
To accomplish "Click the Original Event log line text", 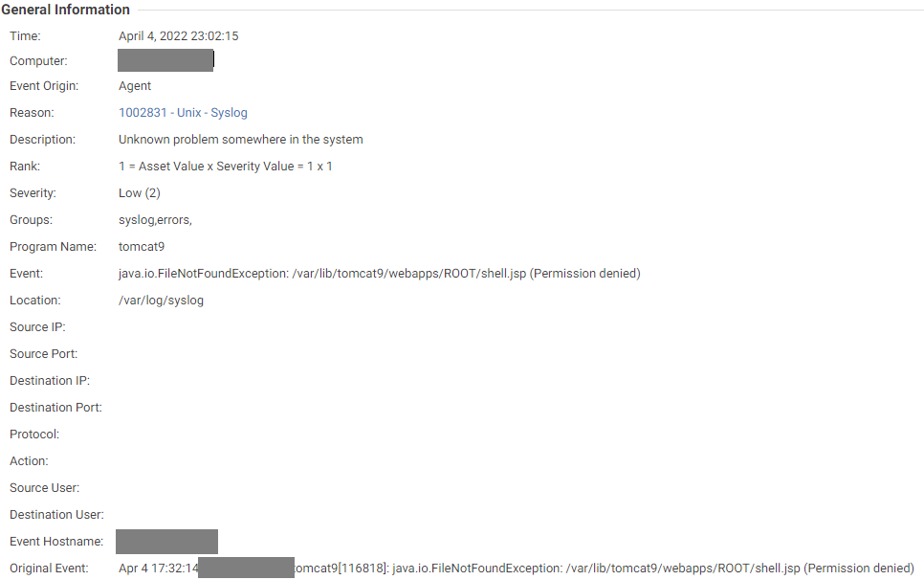I will (603, 569).
